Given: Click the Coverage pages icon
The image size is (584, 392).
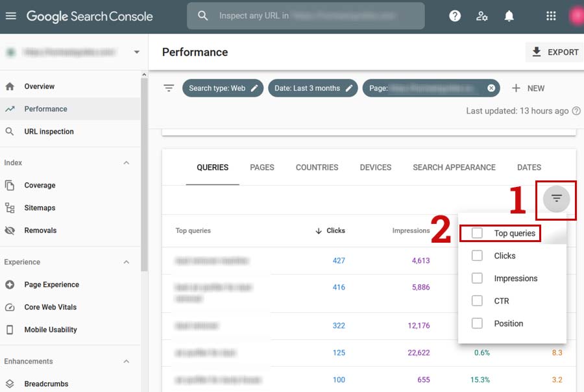Looking at the screenshot, I should coord(10,185).
